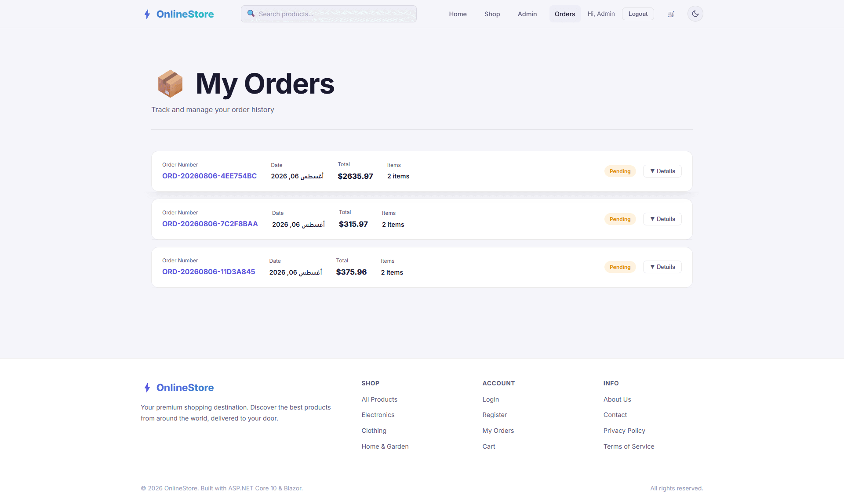Click Pending badge on the $2635.97 order
This screenshot has height=504, width=844.
(620, 171)
